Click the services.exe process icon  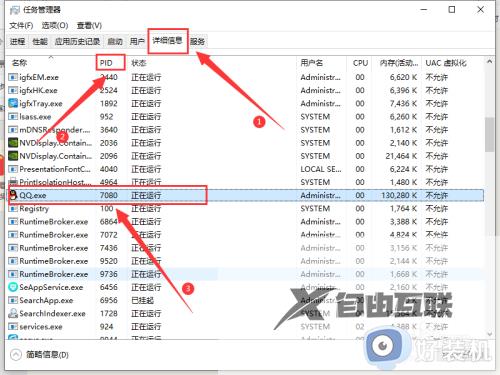[13, 327]
